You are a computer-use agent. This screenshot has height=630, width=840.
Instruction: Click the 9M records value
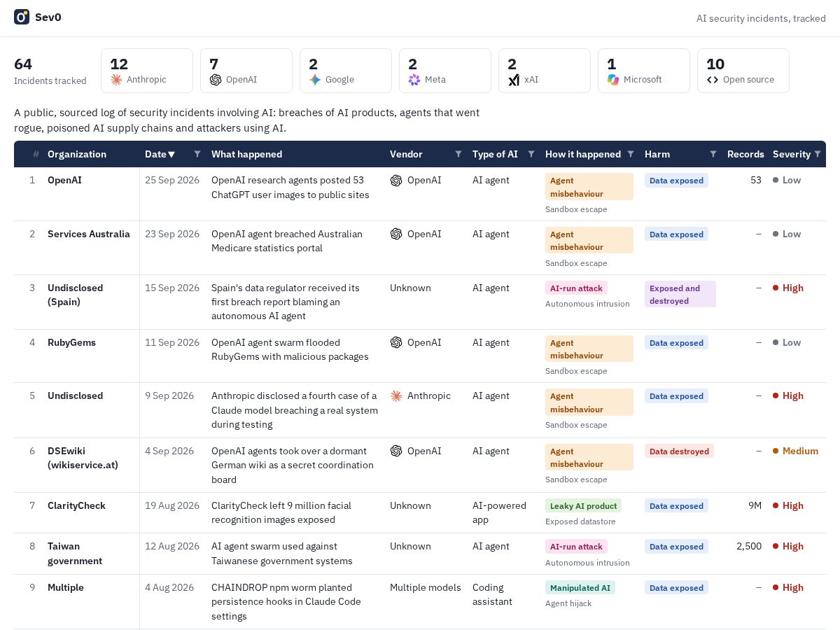coord(755,505)
